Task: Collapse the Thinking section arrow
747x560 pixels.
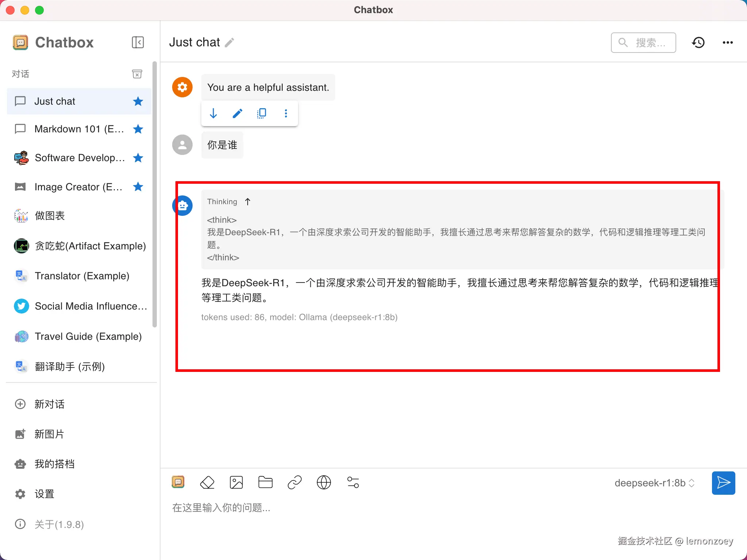Action: 248,202
